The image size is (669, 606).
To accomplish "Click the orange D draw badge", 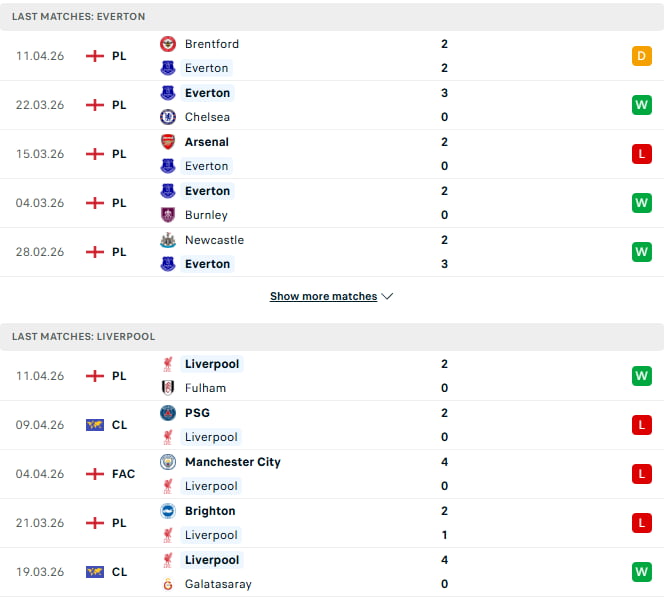I will pyautogui.click(x=641, y=56).
